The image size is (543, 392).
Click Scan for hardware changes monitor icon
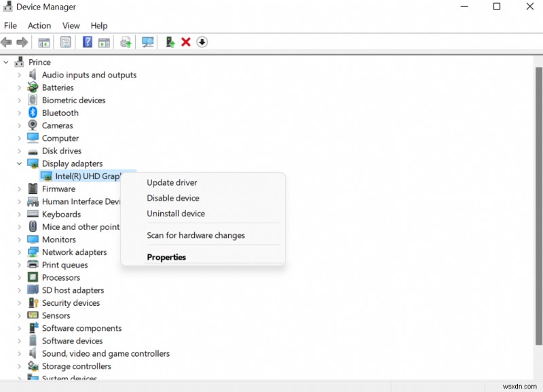click(x=148, y=42)
